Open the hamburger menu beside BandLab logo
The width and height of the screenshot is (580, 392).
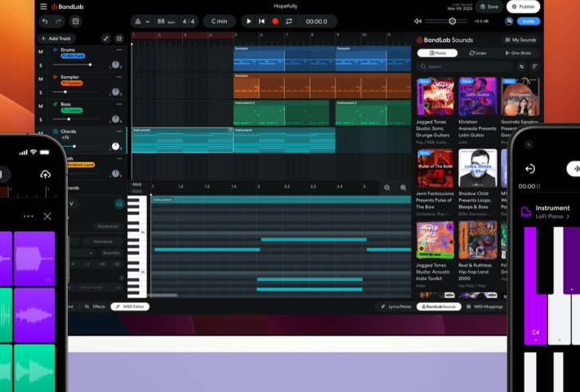pos(43,7)
